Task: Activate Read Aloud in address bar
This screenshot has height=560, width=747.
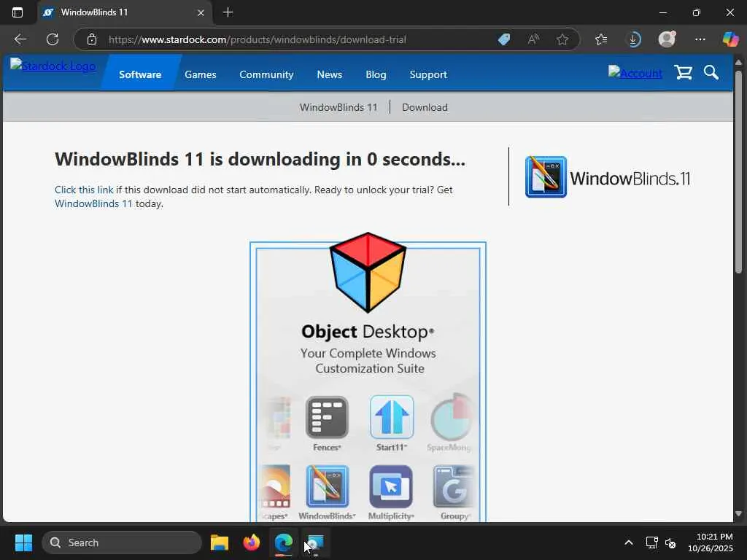Action: coord(533,39)
